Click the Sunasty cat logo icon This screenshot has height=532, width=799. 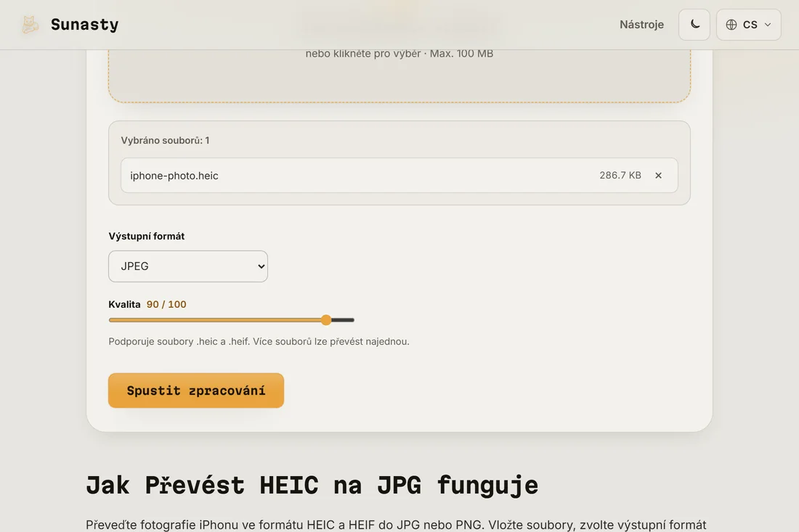pyautogui.click(x=30, y=25)
